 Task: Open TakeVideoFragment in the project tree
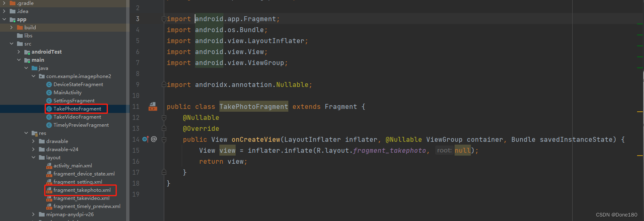pyautogui.click(x=77, y=117)
